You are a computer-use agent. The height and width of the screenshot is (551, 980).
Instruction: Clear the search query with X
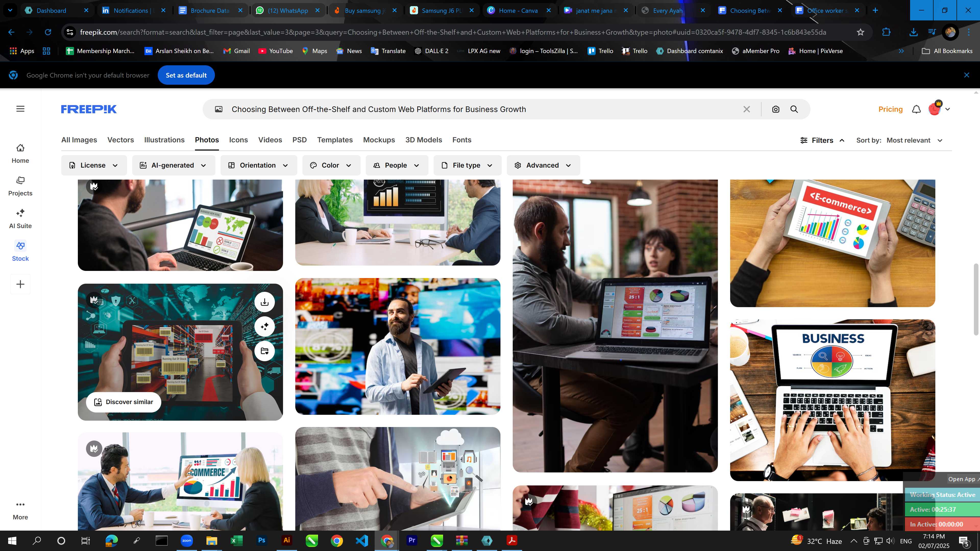746,109
